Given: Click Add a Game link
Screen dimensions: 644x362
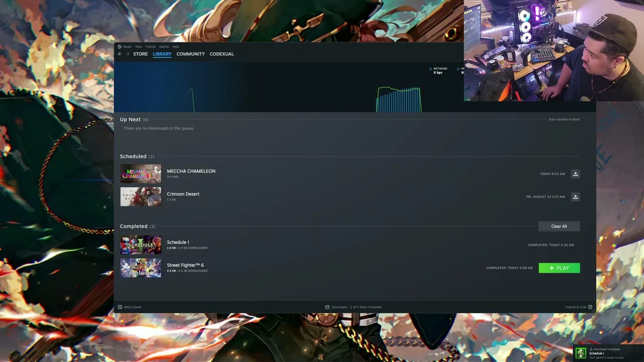Looking at the screenshot, I should point(133,307).
